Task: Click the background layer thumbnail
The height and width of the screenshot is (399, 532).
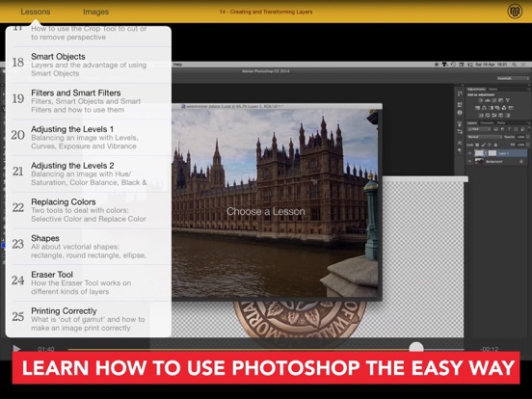Action: point(479,162)
